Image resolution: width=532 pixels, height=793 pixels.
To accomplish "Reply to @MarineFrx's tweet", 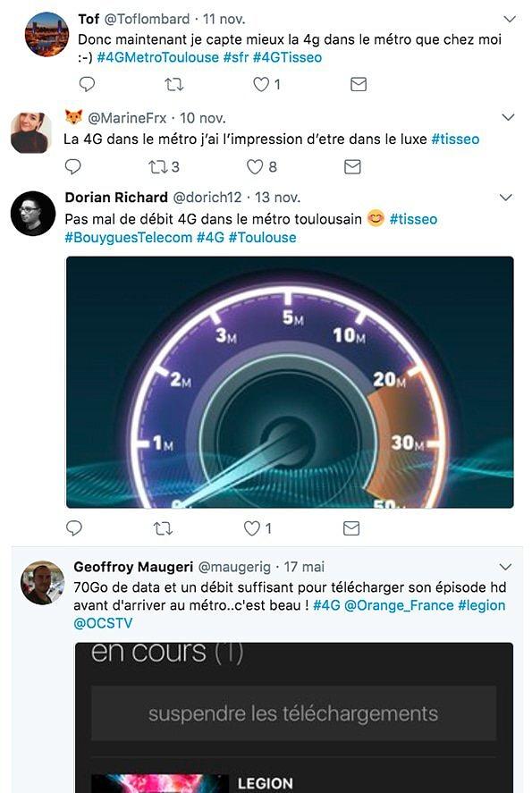I will point(73,166).
